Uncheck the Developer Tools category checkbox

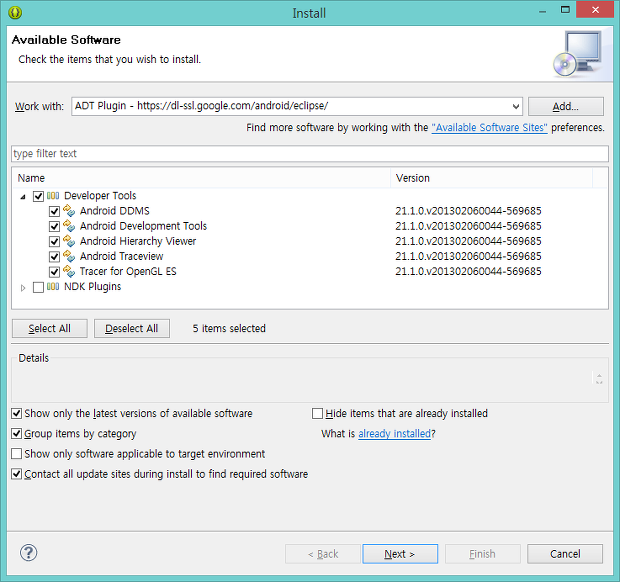(x=38, y=196)
